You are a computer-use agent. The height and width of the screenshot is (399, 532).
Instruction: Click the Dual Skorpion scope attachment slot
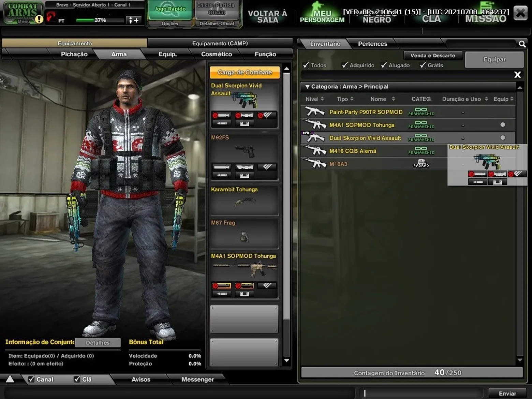coord(245,115)
